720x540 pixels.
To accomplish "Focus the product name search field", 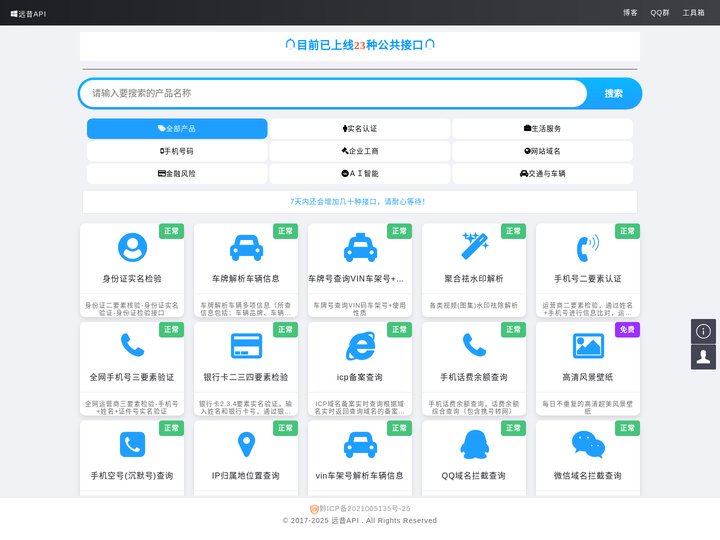I will point(334,93).
